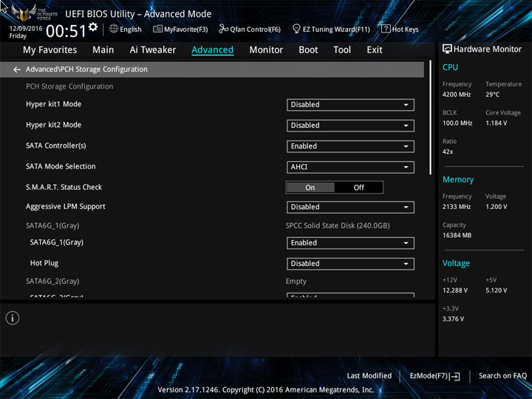Switch to EzMode(F7)
This screenshot has height=399, width=532.
click(x=435, y=376)
